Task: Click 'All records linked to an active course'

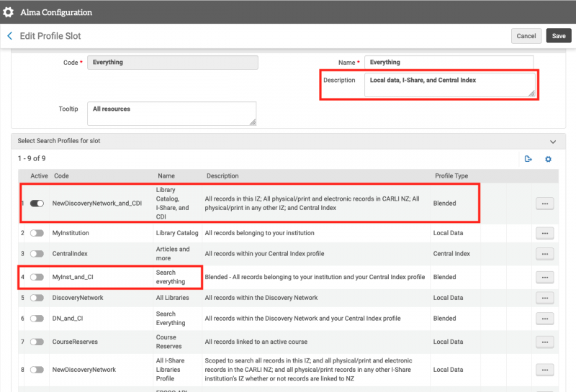Action: tap(256, 342)
